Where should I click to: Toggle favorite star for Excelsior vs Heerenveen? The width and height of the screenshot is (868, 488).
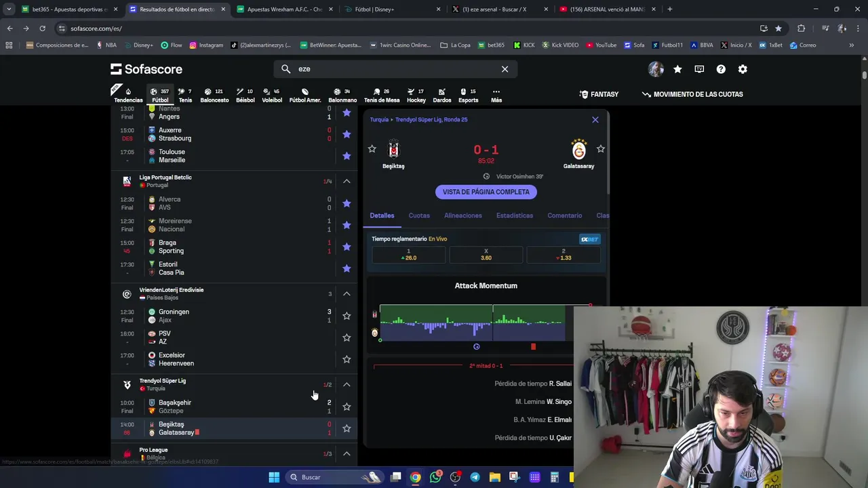coord(347,359)
